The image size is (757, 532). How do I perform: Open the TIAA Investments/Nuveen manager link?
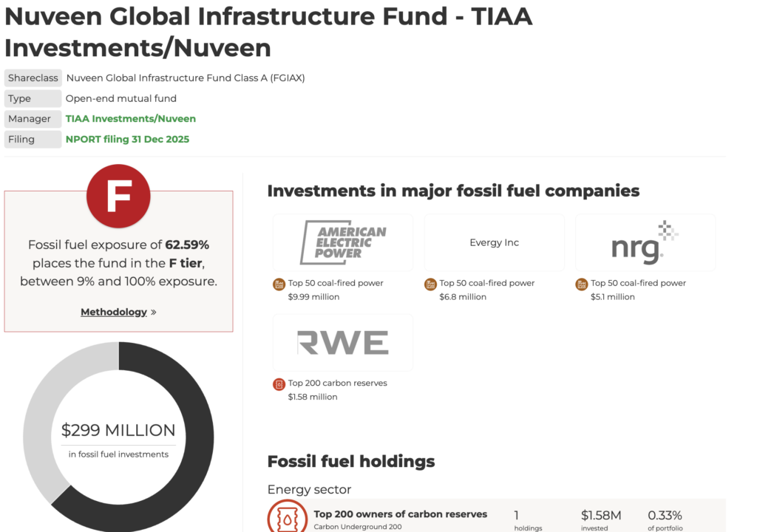(x=130, y=118)
